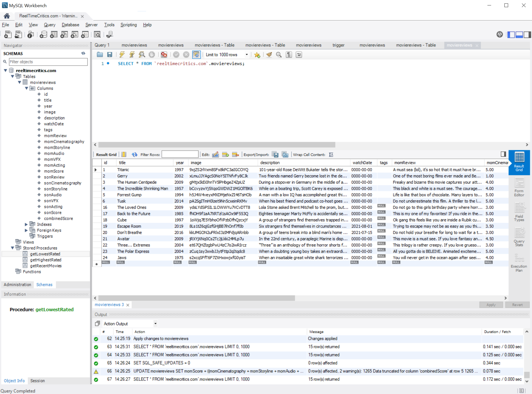Open the Scripting menu
Viewport: 532px width, 394px height.
tap(129, 25)
